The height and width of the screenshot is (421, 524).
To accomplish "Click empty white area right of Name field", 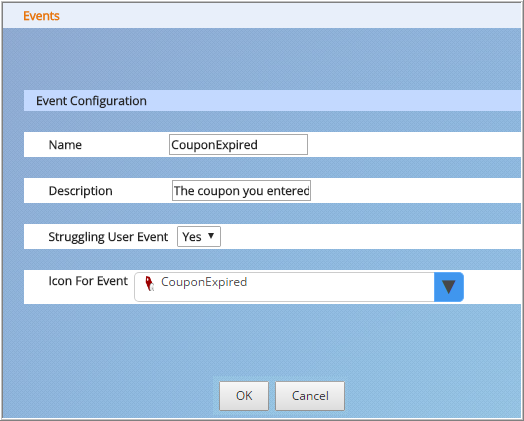I will 414,145.
